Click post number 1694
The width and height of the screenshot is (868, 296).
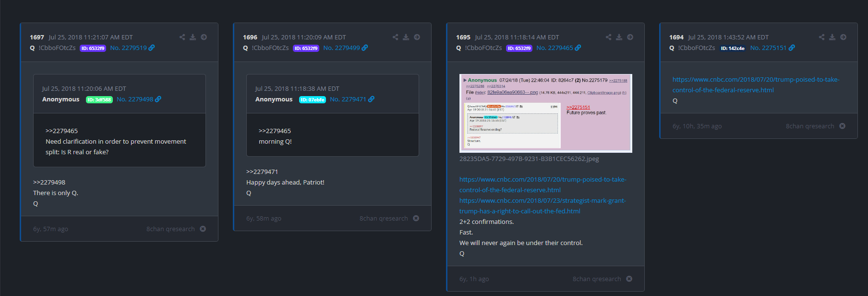(x=676, y=37)
